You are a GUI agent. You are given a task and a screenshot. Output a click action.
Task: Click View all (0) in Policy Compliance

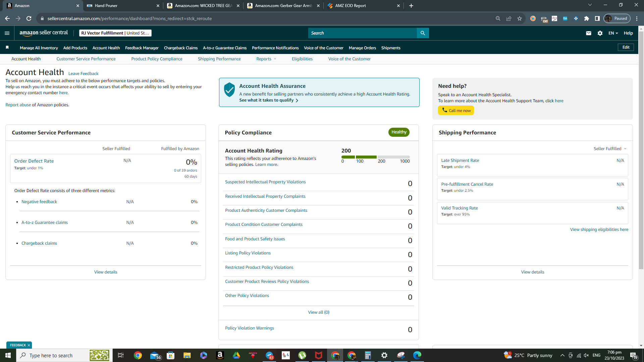coord(319,312)
